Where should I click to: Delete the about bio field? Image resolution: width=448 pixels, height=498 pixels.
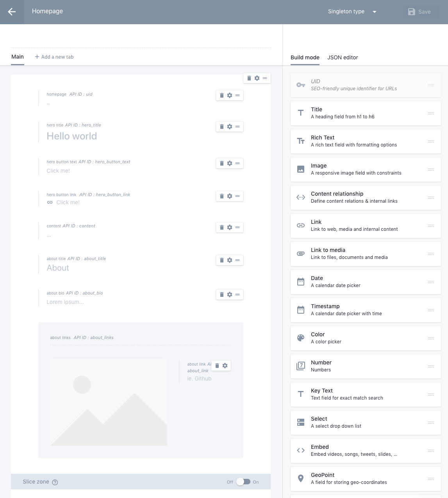point(222,295)
